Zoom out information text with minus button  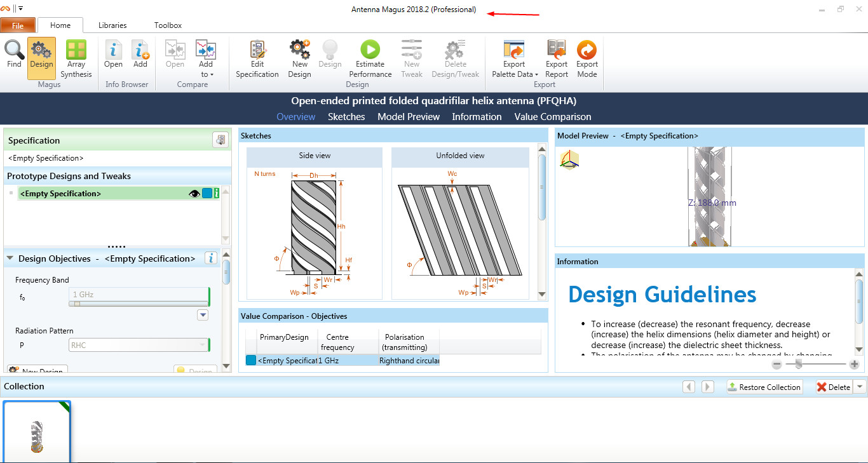(776, 365)
